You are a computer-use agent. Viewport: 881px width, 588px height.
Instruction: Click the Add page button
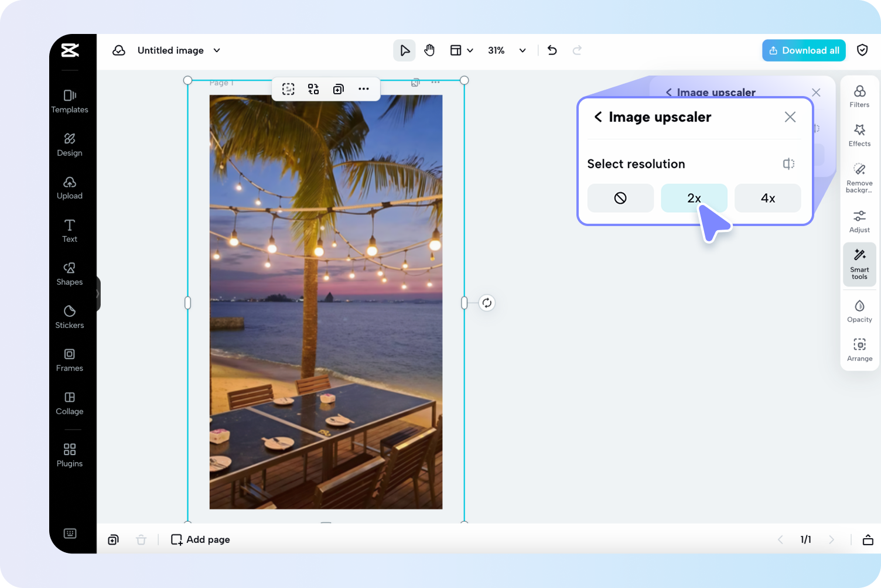(200, 539)
